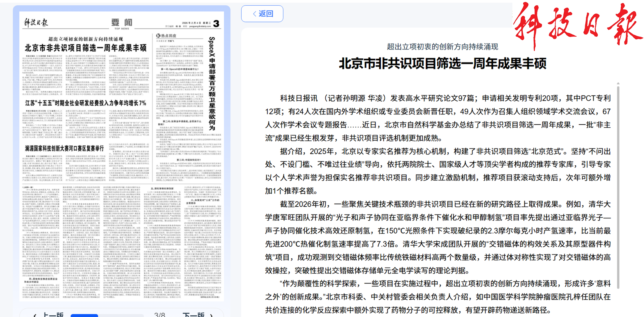Click 要闻 TOP NEWS section header
This screenshot has width=644, height=317.
pos(122,23)
